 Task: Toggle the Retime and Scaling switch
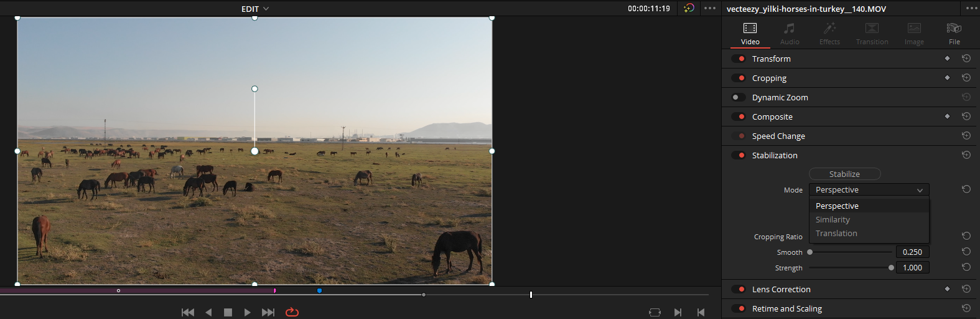click(x=739, y=308)
